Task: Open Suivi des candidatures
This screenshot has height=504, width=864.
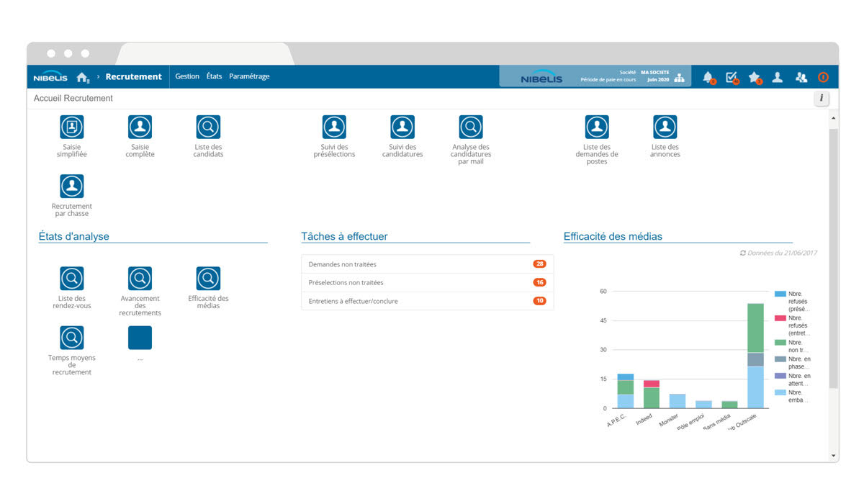Action: (402, 127)
